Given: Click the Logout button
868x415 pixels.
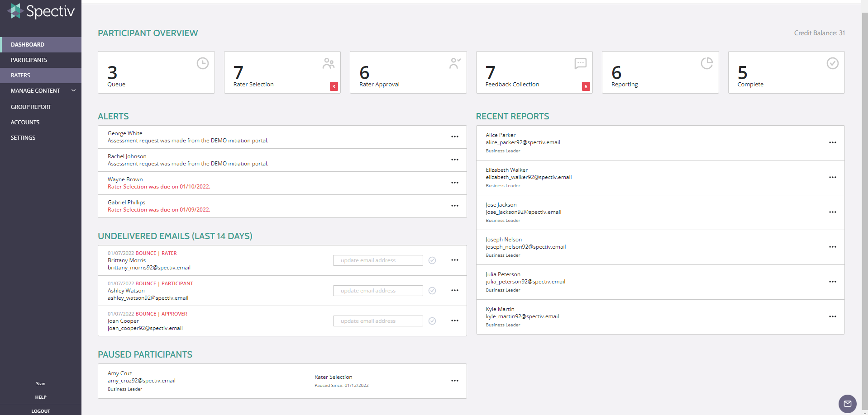Looking at the screenshot, I should pyautogui.click(x=40, y=410).
